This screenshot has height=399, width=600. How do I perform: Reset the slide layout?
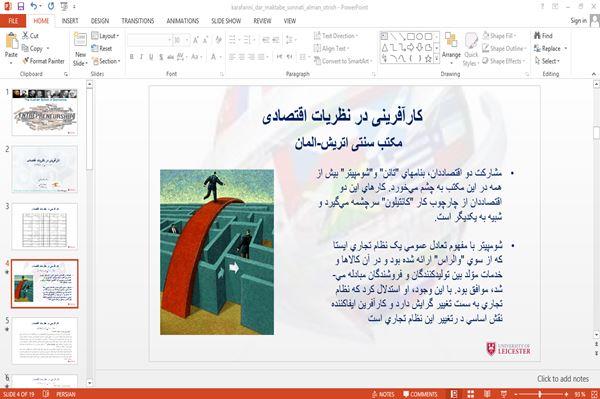tap(102, 49)
